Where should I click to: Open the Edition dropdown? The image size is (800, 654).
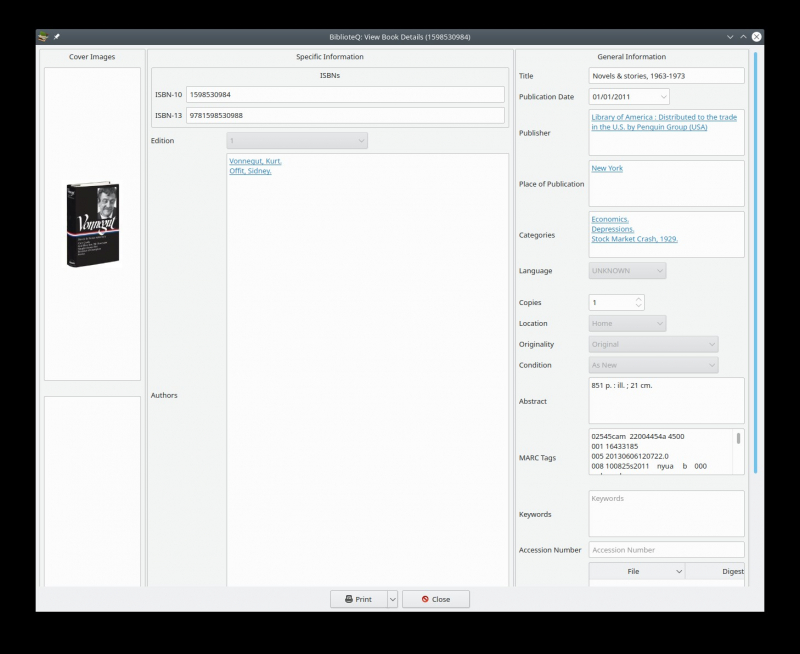click(297, 141)
